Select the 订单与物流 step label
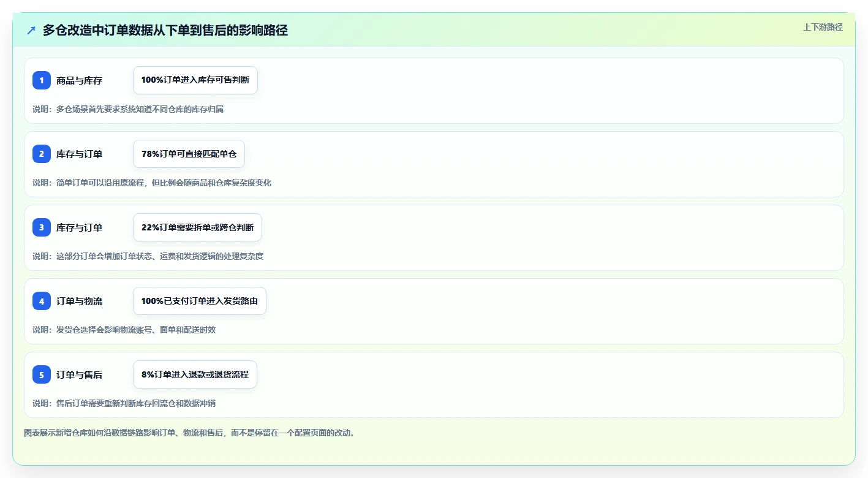The height and width of the screenshot is (478, 868). click(79, 301)
